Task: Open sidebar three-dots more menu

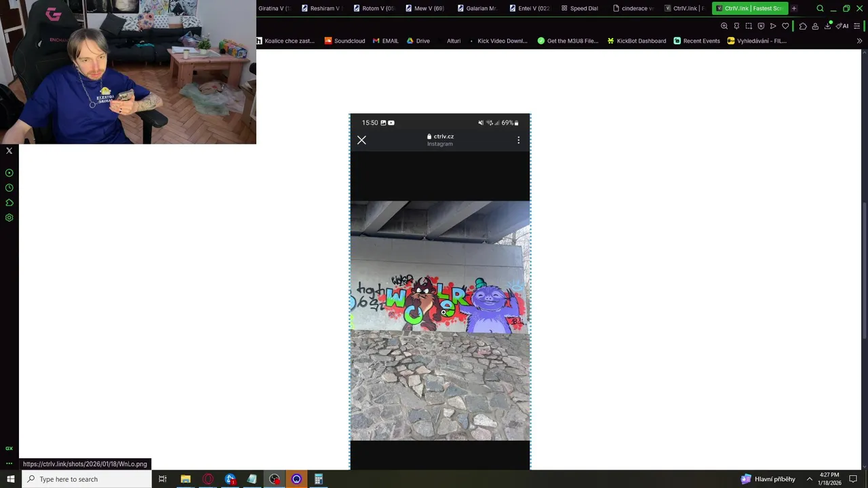Action: click(9, 464)
